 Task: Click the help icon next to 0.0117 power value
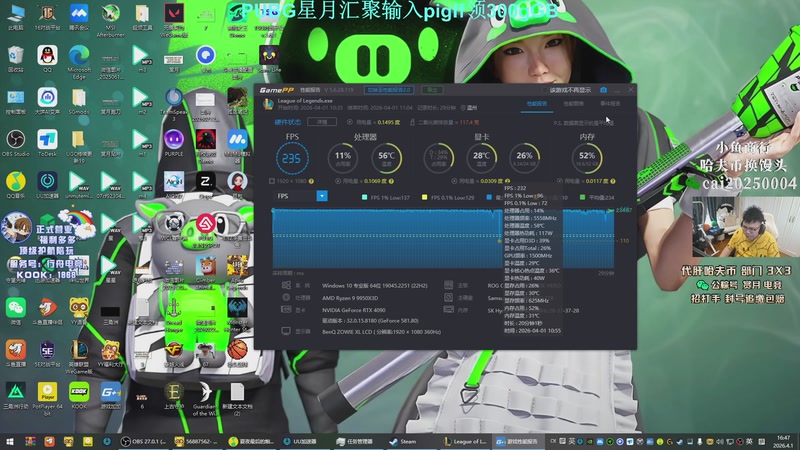coord(613,181)
